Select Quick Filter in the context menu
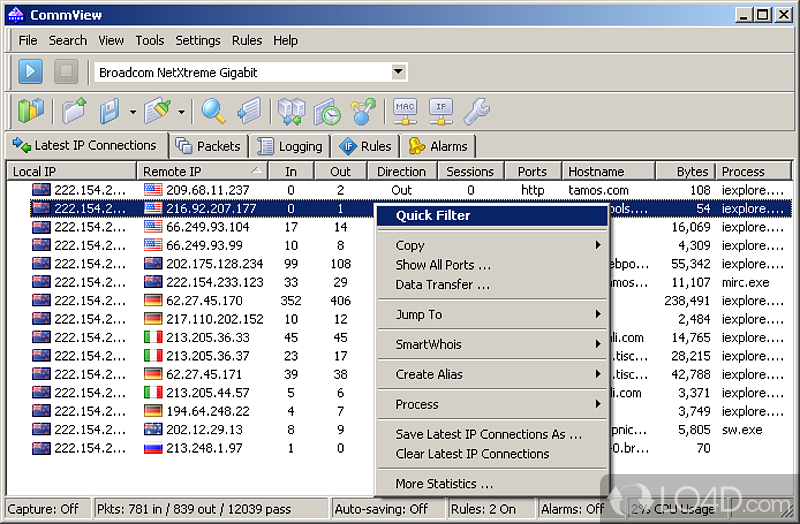The width and height of the screenshot is (800, 524). 432,215
